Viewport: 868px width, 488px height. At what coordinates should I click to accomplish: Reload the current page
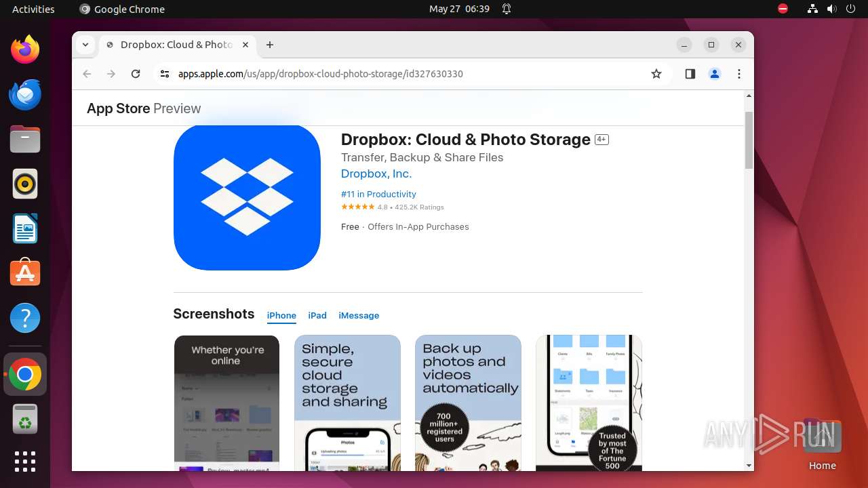pyautogui.click(x=136, y=74)
